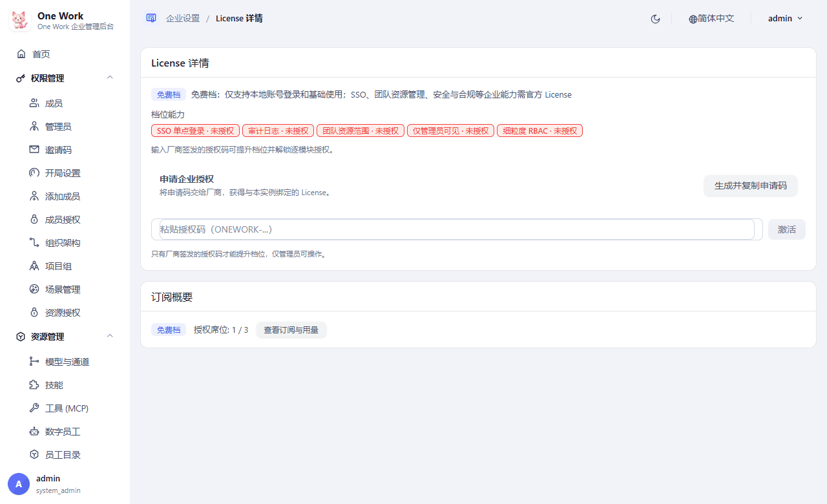Click the 首页 home icon
This screenshot has width=827, height=504.
pyautogui.click(x=21, y=54)
